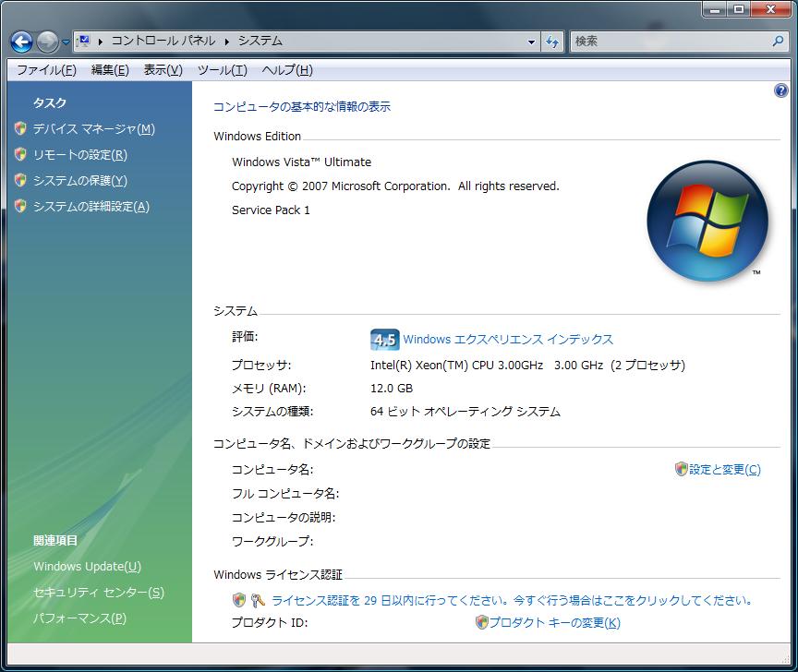
Task: Select システム in the address breadcrumb
Action: pyautogui.click(x=260, y=41)
